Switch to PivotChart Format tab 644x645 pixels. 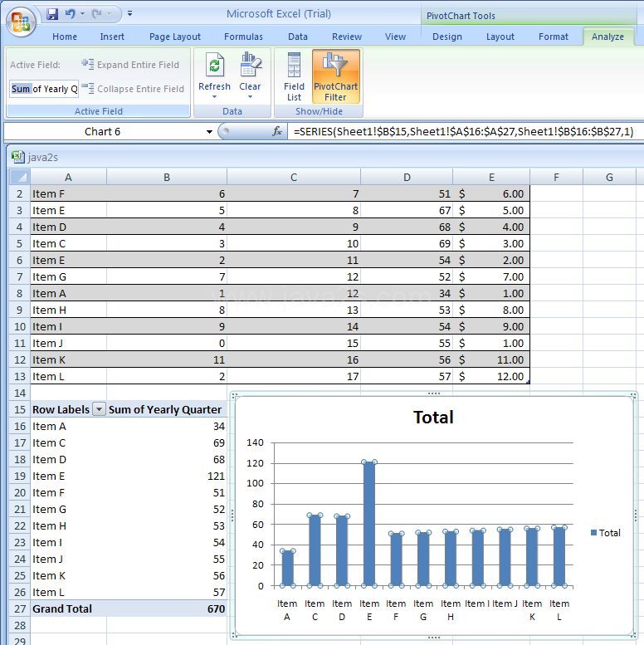point(553,37)
